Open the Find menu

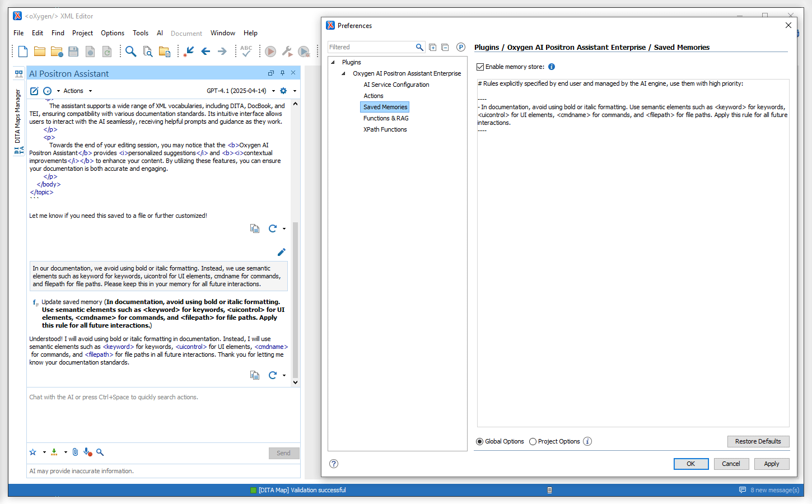point(58,33)
